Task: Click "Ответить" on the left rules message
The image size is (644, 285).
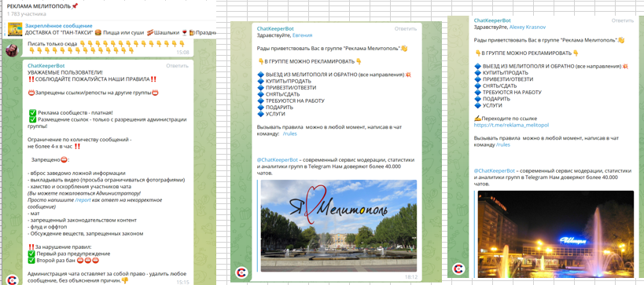Action: (177, 66)
